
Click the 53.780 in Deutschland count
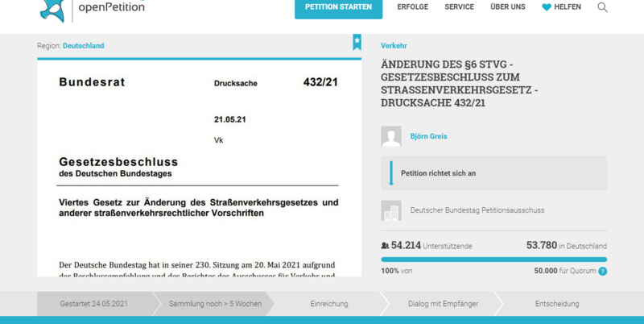(x=567, y=246)
